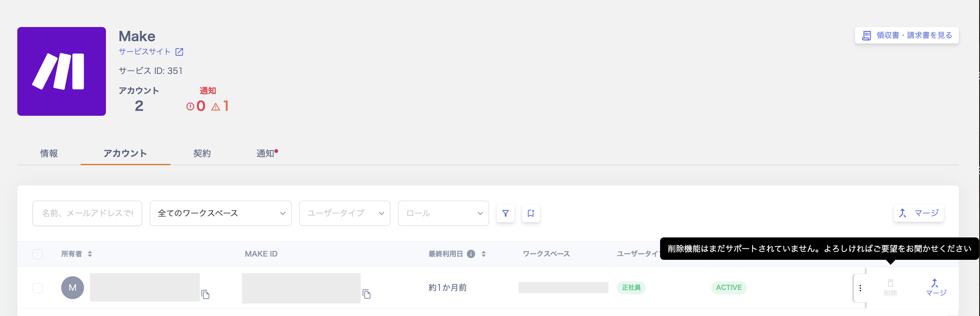Toggle the select-all checkbox in table header
The height and width of the screenshot is (316, 980).
[x=38, y=254]
